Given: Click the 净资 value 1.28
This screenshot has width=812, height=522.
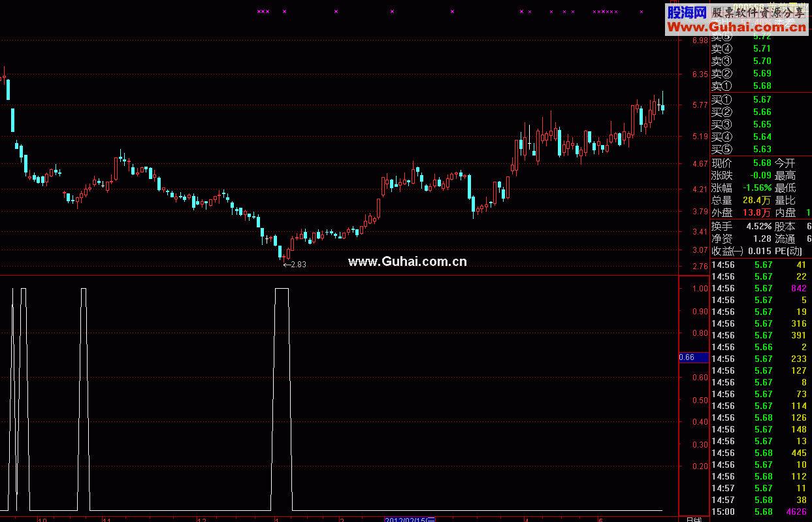Looking at the screenshot, I should pos(762,238).
